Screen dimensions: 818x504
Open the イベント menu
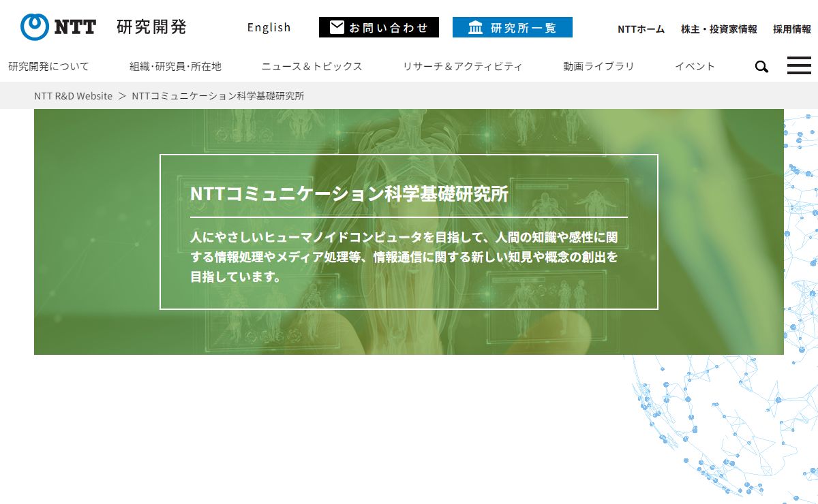point(695,66)
